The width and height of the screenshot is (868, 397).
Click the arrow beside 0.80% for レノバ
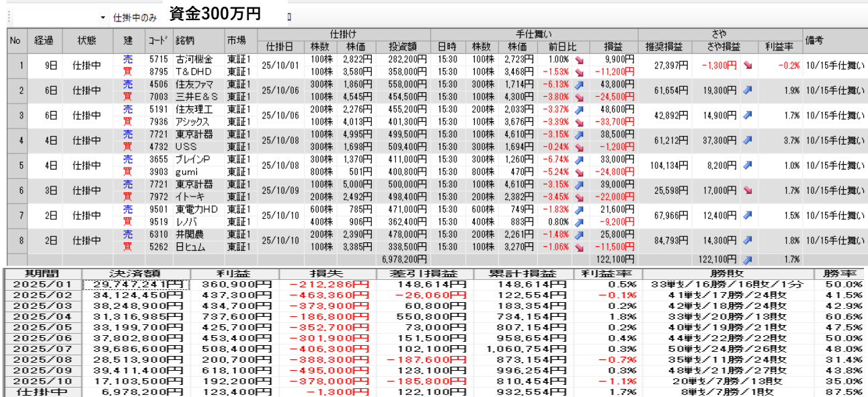pyautogui.click(x=579, y=221)
